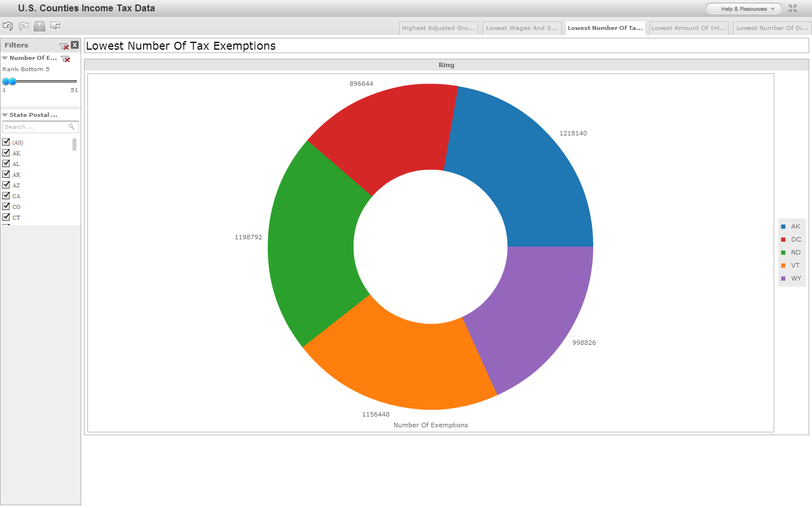
Task: Click the display/monitor view icon
Action: 55,25
